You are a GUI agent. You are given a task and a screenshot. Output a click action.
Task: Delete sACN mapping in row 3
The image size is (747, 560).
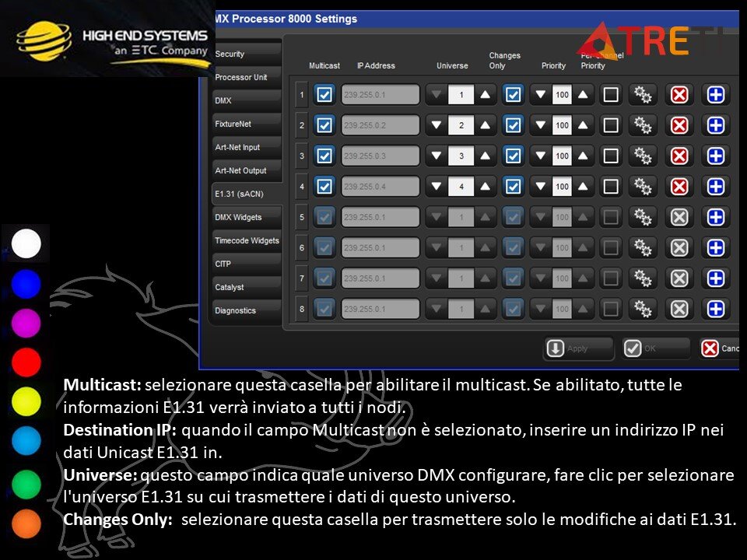click(679, 156)
